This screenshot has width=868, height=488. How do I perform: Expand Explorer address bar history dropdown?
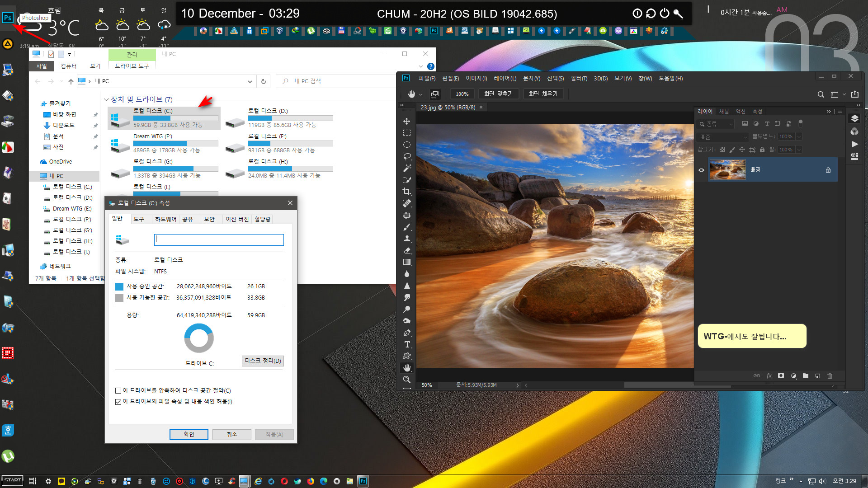pos(250,81)
